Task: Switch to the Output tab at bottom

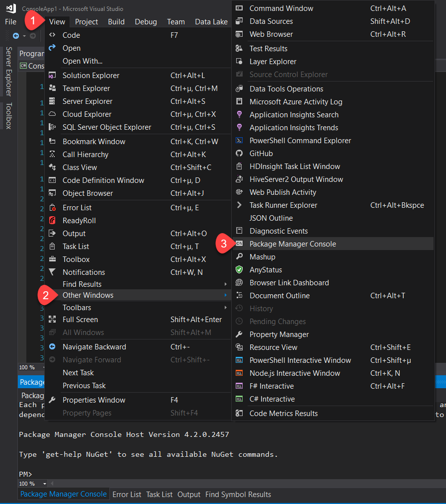Action: click(x=189, y=494)
